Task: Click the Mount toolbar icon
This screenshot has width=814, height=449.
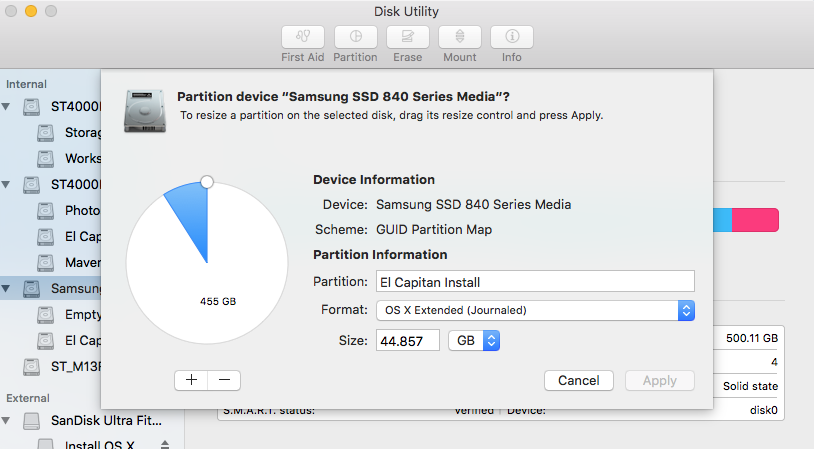Action: coord(460,37)
